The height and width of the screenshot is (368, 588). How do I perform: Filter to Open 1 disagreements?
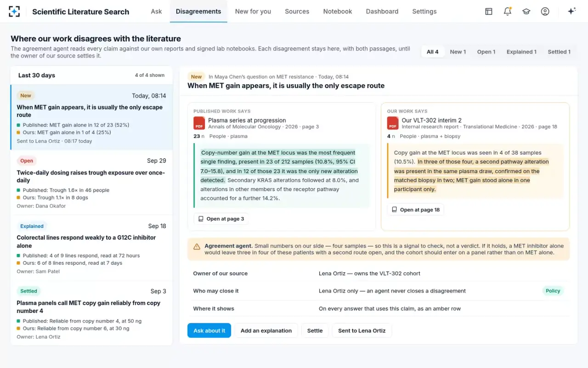(486, 52)
